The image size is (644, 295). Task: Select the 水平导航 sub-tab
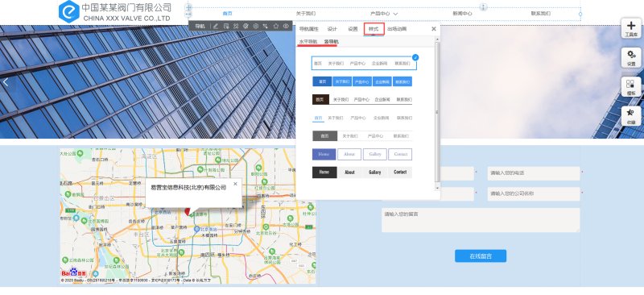tap(308, 42)
